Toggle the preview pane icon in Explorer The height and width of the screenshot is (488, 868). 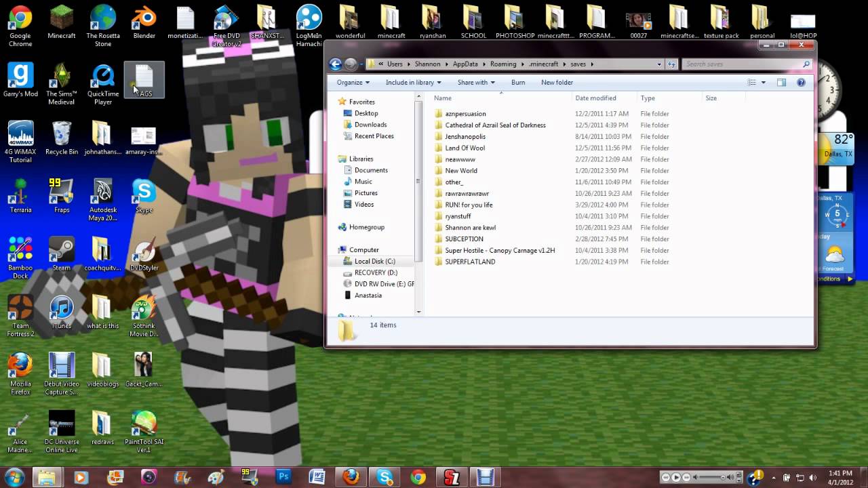pyautogui.click(x=781, y=83)
